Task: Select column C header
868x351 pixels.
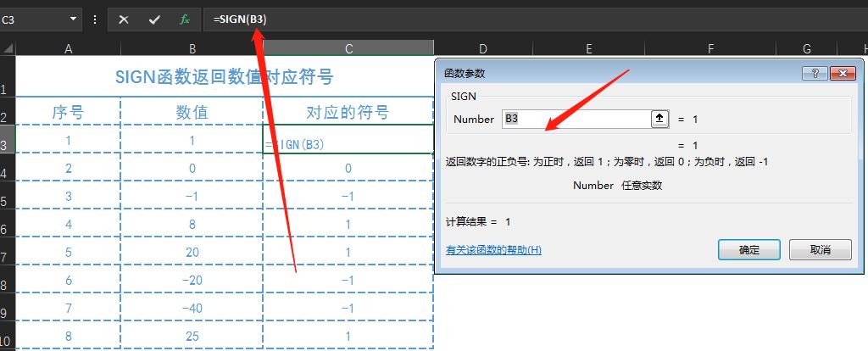Action: coord(348,48)
